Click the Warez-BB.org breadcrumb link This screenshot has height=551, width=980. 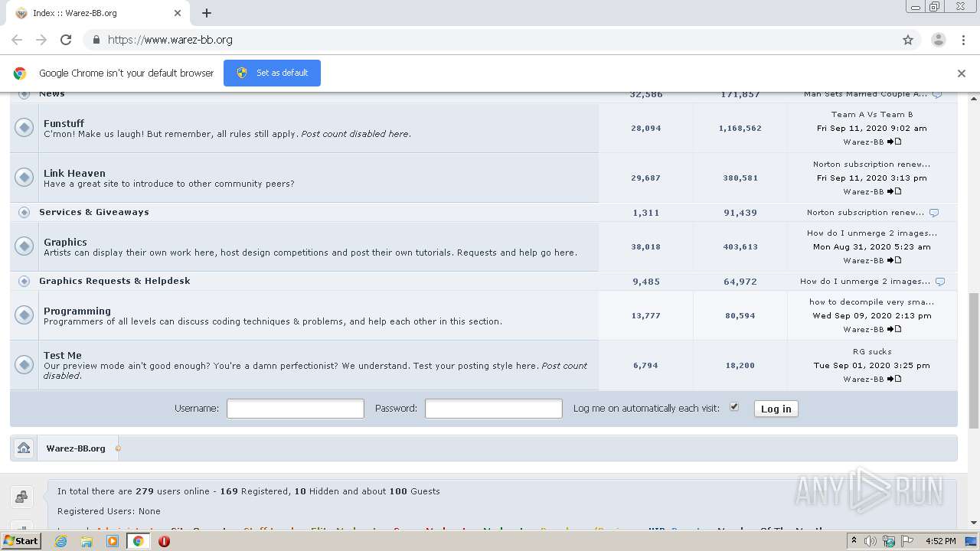[76, 448]
